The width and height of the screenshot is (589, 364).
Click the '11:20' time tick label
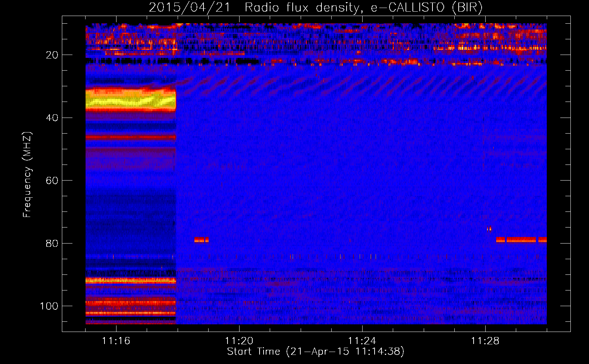pos(239,341)
